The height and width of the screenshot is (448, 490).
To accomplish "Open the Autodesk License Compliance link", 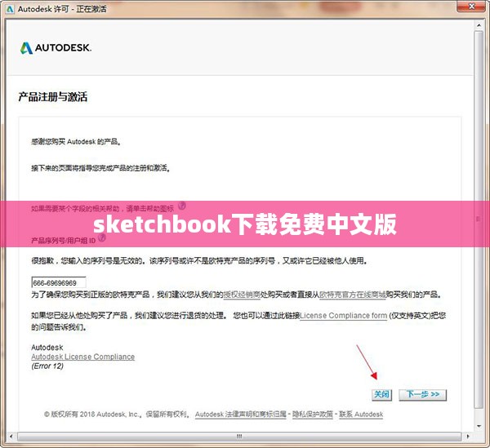I will (82, 357).
